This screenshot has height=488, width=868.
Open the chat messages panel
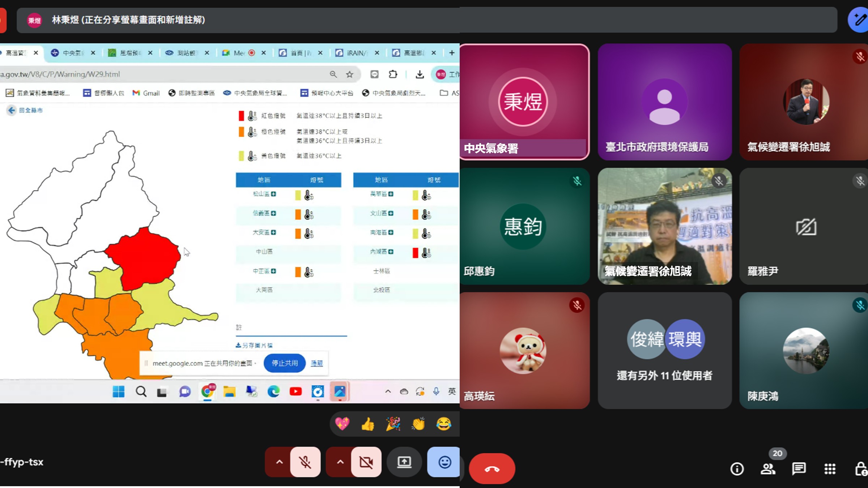pyautogui.click(x=799, y=469)
